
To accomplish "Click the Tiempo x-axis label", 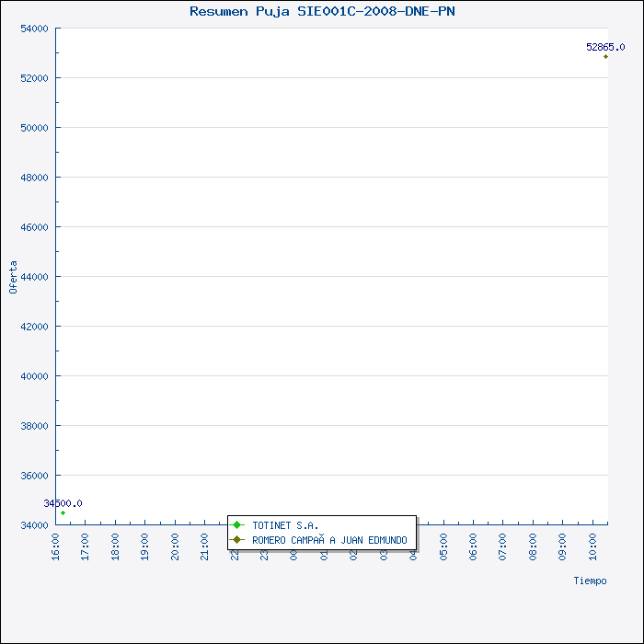I will (x=590, y=581).
